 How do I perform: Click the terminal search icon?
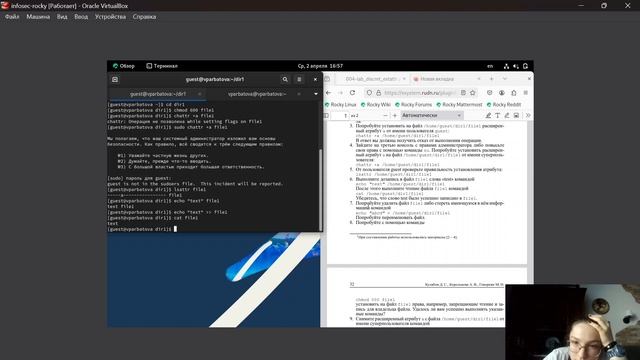(x=285, y=79)
